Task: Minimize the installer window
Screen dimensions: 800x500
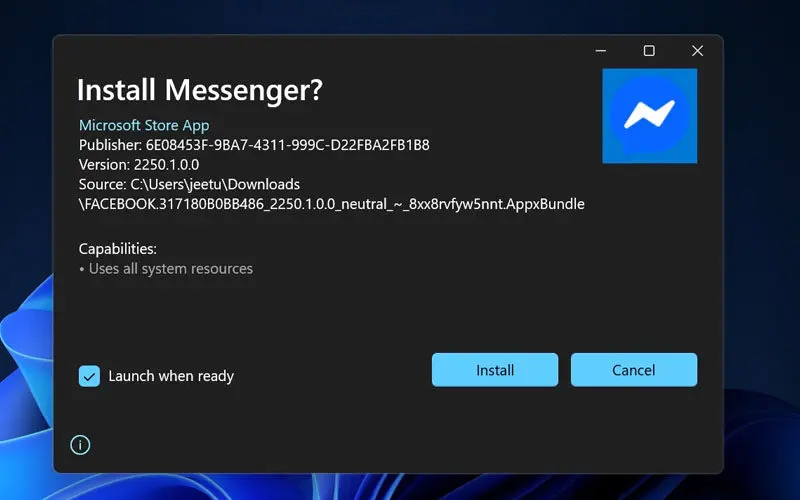Action: pyautogui.click(x=601, y=51)
